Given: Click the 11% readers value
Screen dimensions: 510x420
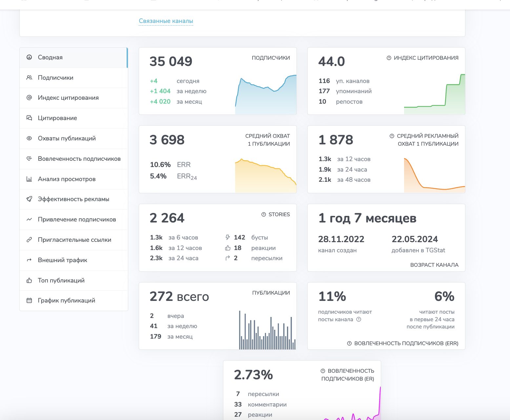Looking at the screenshot, I should click(x=332, y=297).
